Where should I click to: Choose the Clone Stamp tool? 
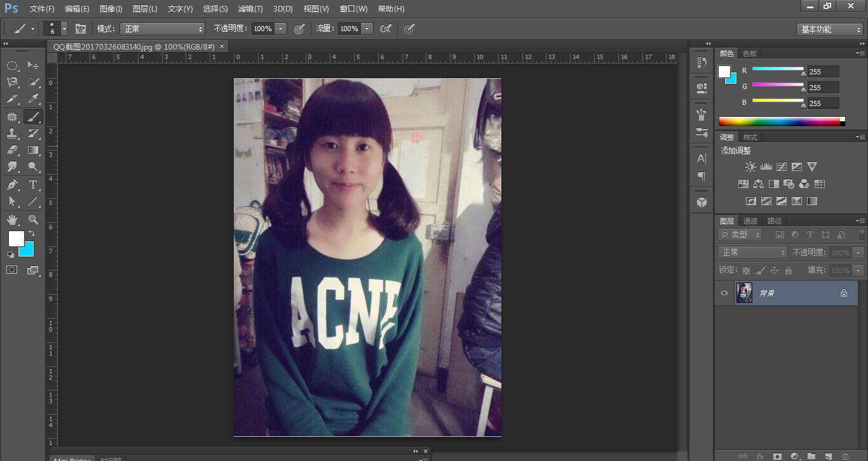coord(12,133)
